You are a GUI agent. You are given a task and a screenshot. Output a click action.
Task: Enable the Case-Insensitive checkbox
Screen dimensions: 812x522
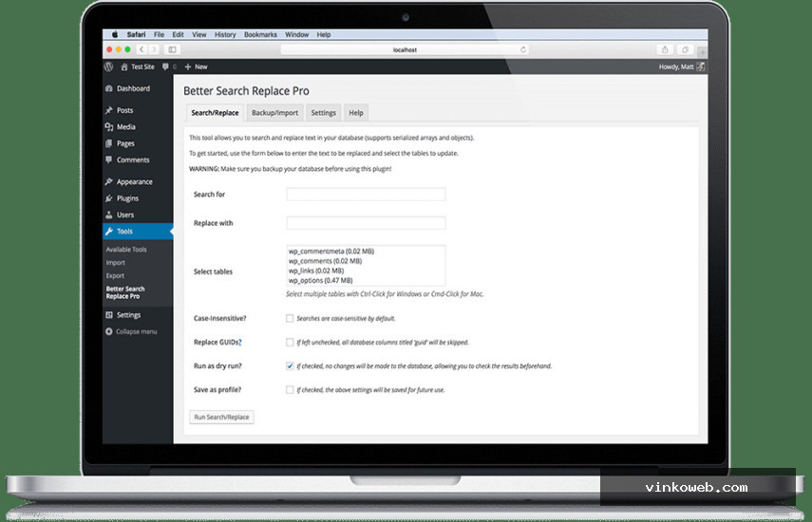(x=290, y=318)
